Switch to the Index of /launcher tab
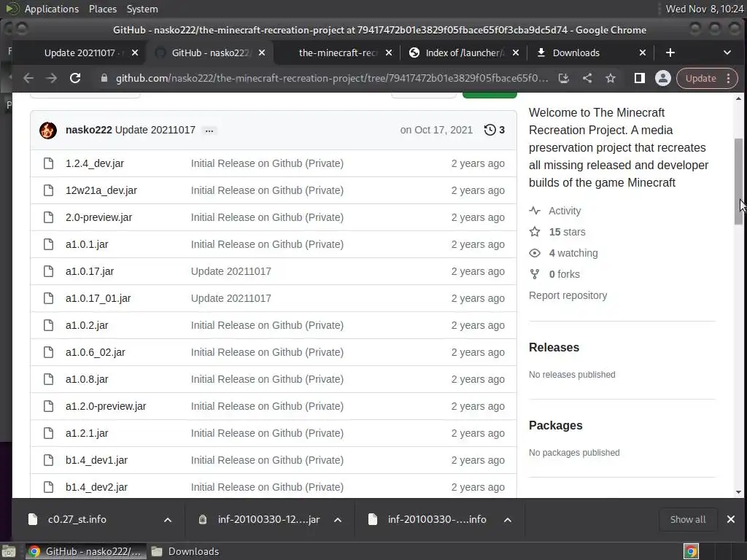This screenshot has width=747, height=560. pyautogui.click(x=465, y=52)
